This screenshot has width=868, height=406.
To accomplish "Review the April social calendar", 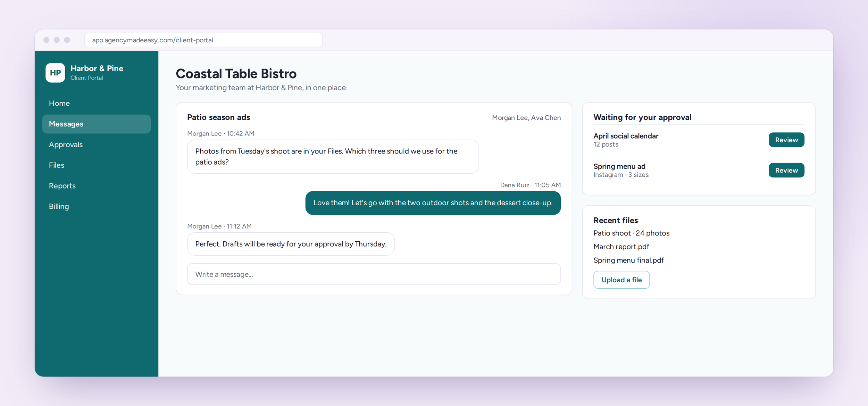I will (786, 140).
